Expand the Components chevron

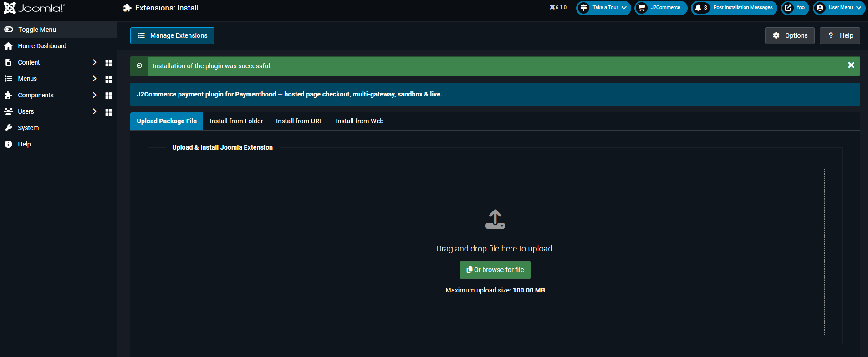(94, 95)
